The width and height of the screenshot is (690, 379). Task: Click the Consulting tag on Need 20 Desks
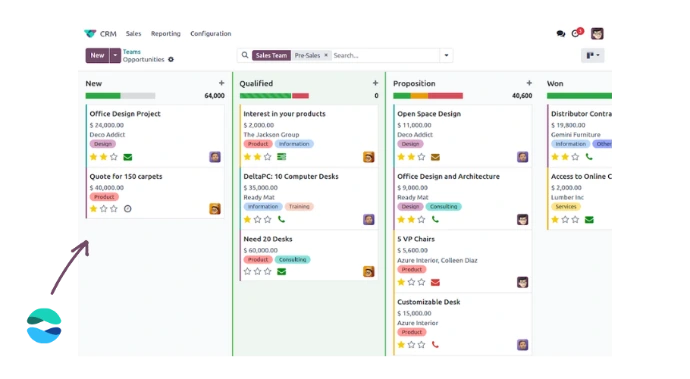293,260
